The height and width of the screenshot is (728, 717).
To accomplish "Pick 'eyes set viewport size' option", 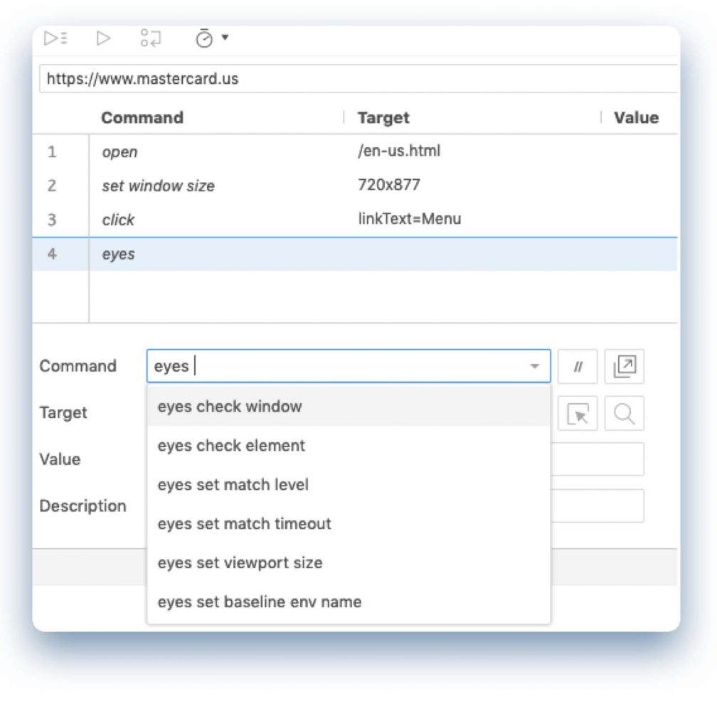I will point(240,563).
